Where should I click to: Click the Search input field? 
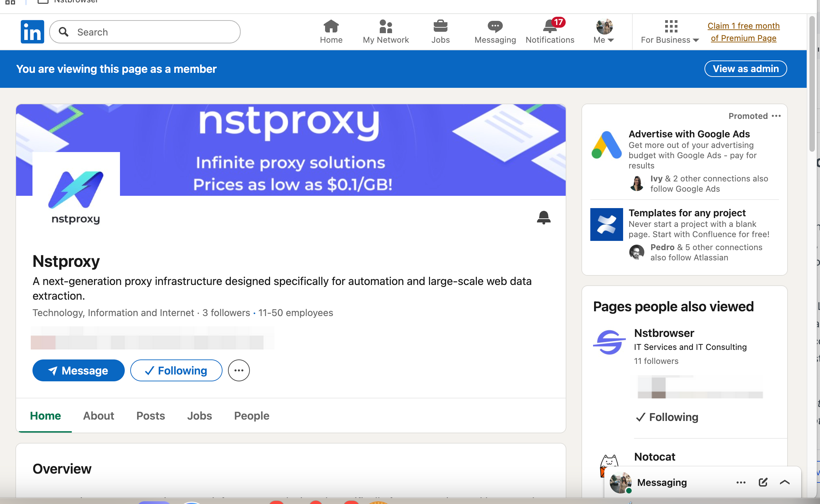click(150, 32)
